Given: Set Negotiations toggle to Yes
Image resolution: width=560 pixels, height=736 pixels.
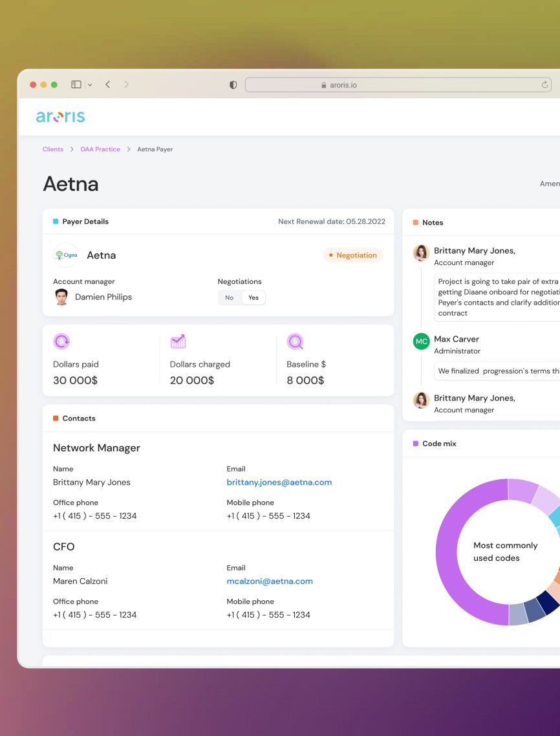Looking at the screenshot, I should (x=253, y=298).
